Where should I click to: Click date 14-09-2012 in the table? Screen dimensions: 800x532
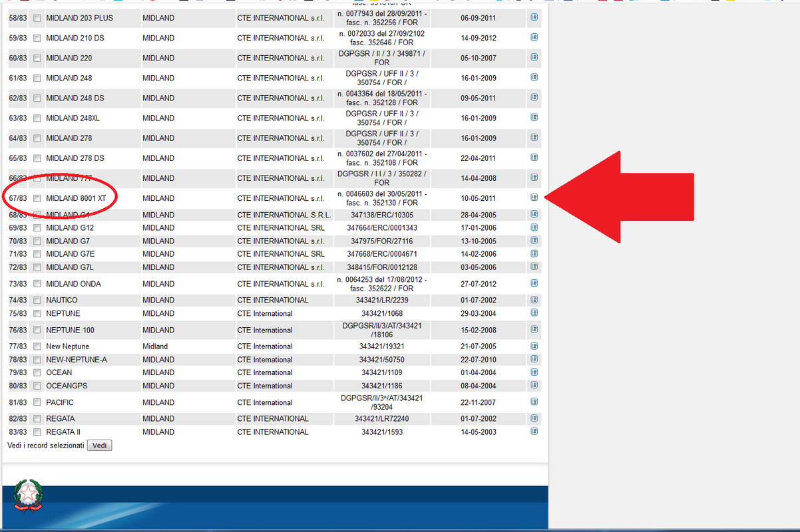(478, 38)
